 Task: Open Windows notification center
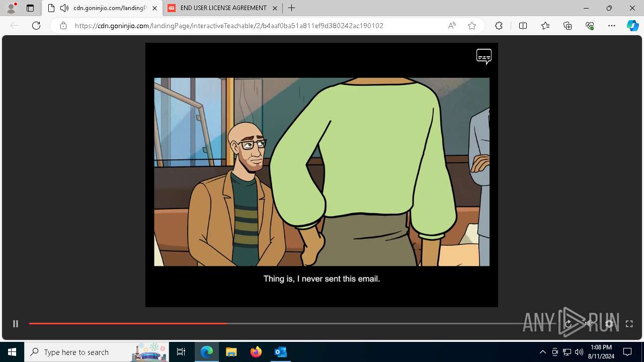pos(627,352)
